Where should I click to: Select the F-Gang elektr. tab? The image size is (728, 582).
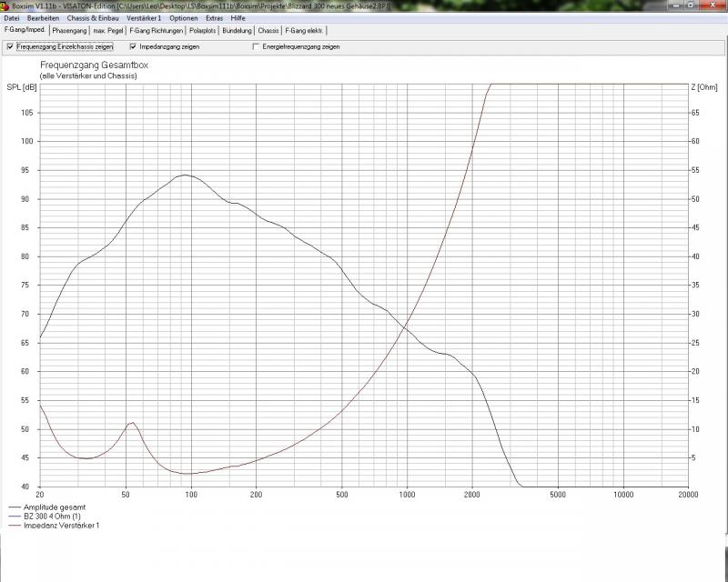click(x=304, y=30)
